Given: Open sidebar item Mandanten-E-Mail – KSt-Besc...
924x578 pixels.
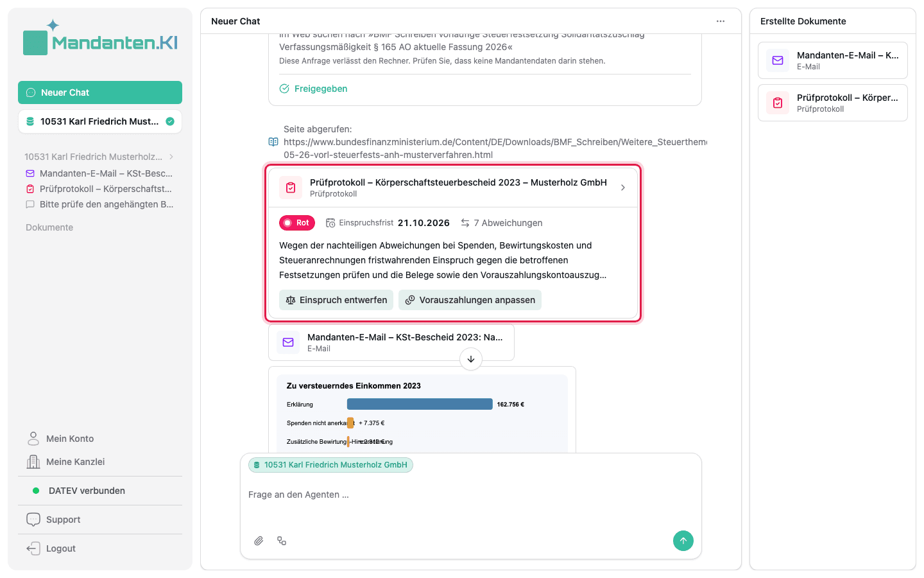Looking at the screenshot, I should click(99, 173).
